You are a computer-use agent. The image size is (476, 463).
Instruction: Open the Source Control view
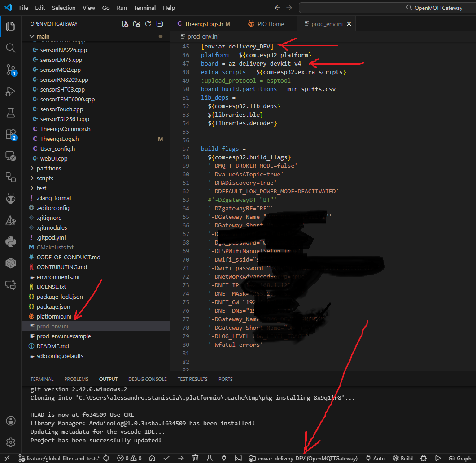[10, 70]
